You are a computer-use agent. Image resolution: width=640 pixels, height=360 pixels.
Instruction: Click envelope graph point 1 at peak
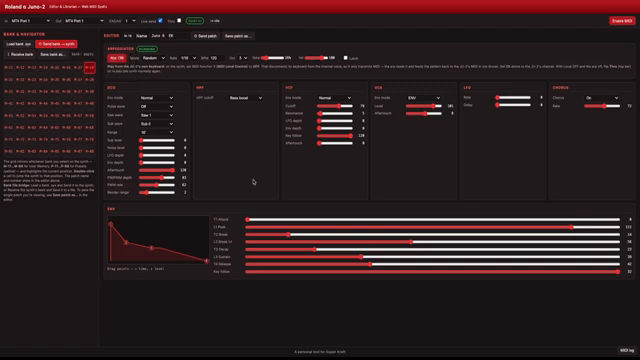click(111, 224)
